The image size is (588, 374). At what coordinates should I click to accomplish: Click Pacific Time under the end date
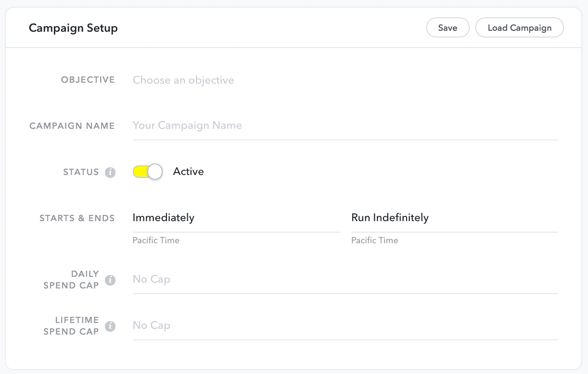tap(375, 240)
